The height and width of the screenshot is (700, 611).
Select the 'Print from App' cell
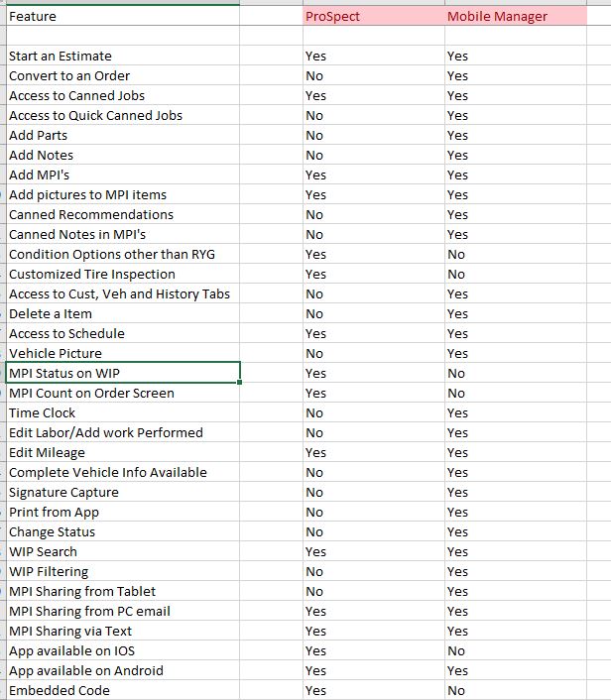point(123,512)
